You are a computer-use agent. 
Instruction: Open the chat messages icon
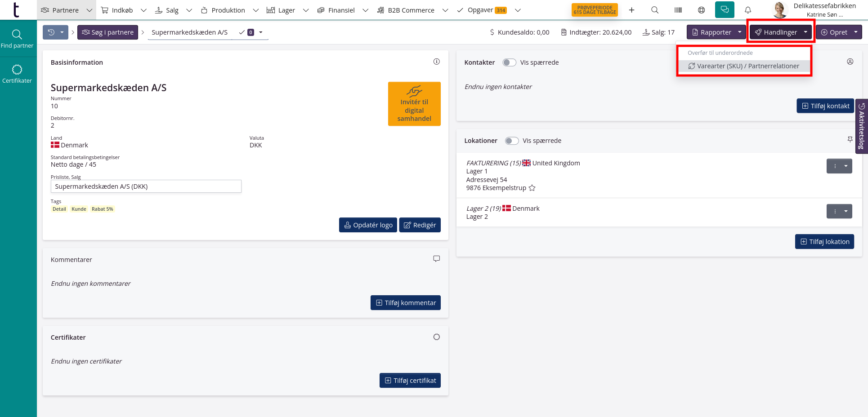(x=725, y=10)
